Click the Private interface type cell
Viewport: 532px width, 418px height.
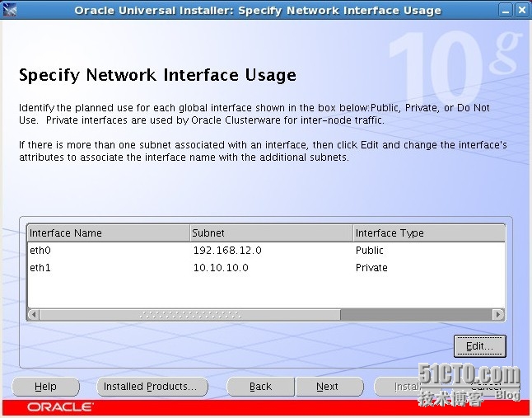point(428,268)
